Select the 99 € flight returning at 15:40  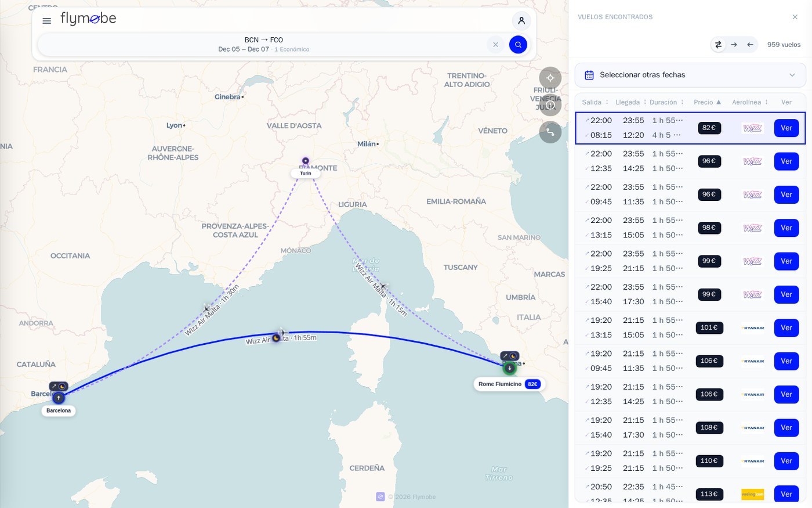tap(690, 294)
